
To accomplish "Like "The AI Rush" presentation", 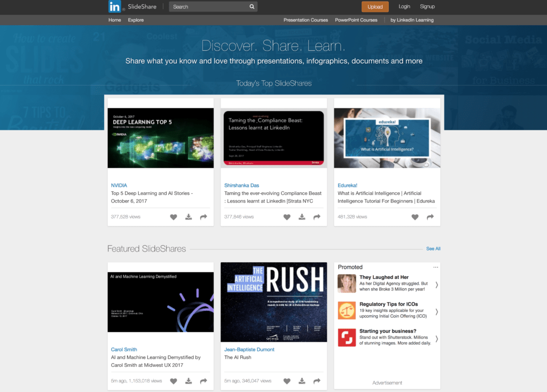I will point(287,381).
